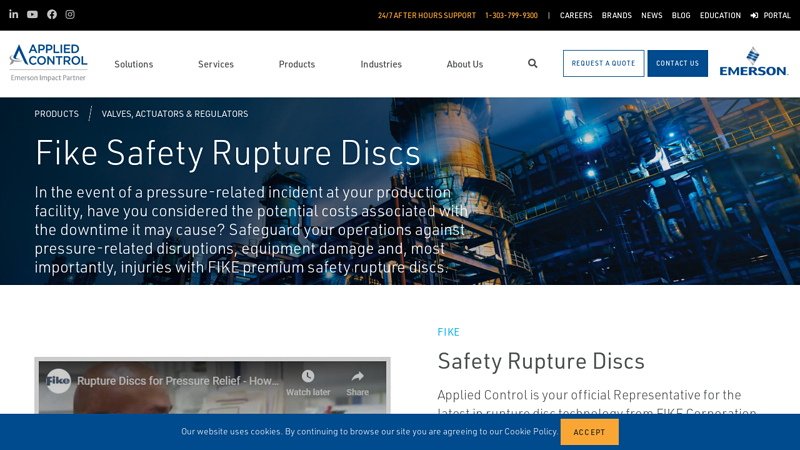This screenshot has width=800, height=450.
Task: Accept the cookie policy
Action: tap(589, 432)
